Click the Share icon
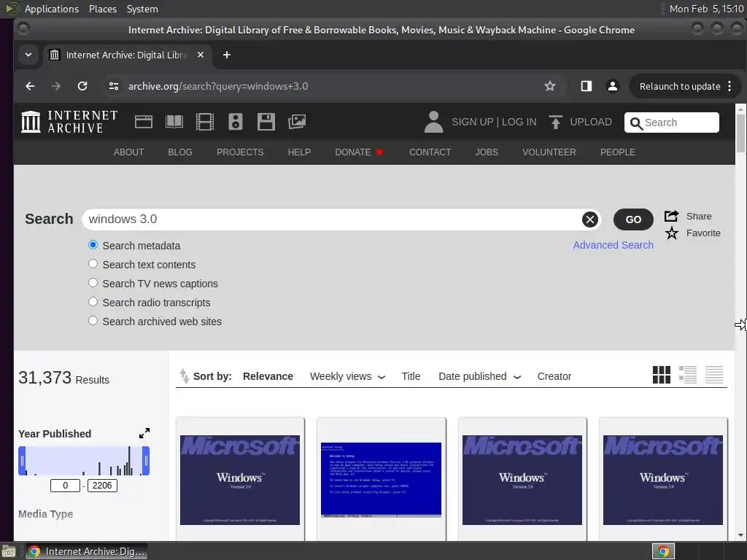The image size is (747, 560). click(x=671, y=216)
